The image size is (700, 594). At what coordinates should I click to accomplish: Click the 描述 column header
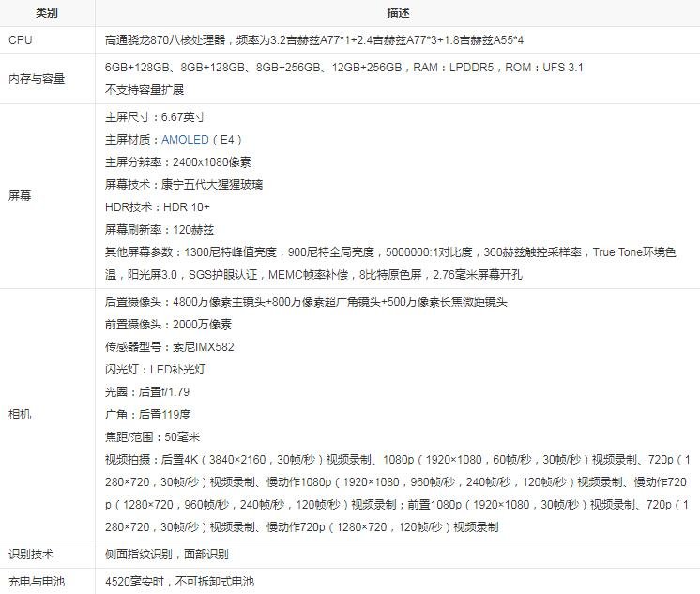pyautogui.click(x=397, y=14)
